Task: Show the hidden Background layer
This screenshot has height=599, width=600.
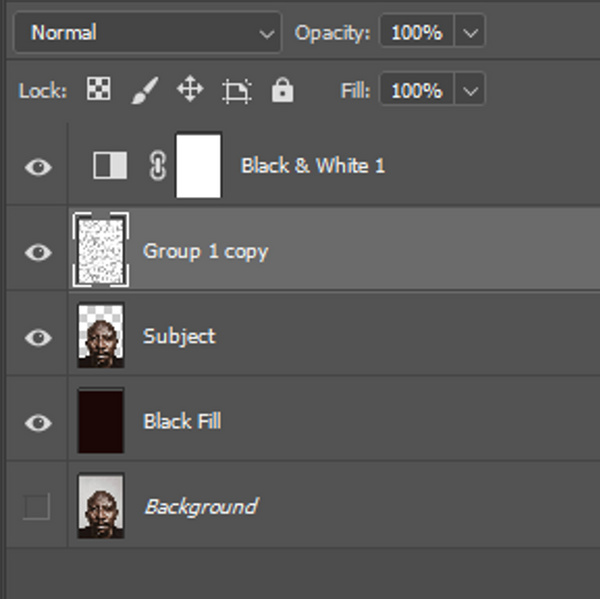Action: [x=37, y=507]
